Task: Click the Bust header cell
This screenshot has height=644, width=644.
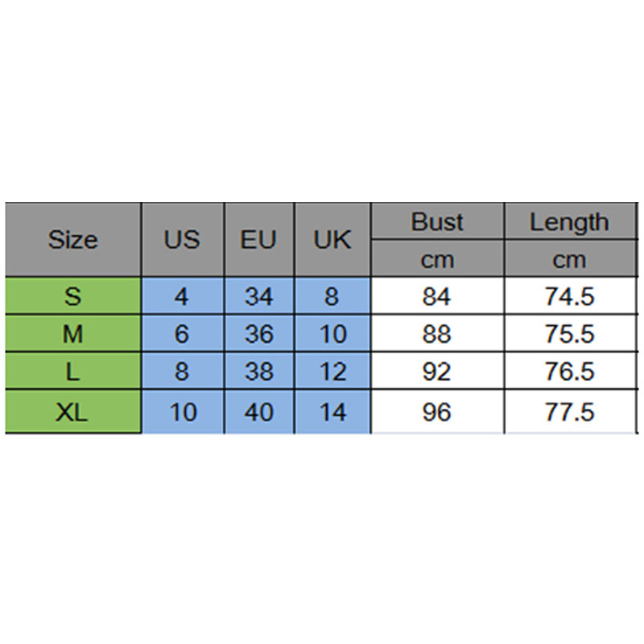Action: [437, 222]
